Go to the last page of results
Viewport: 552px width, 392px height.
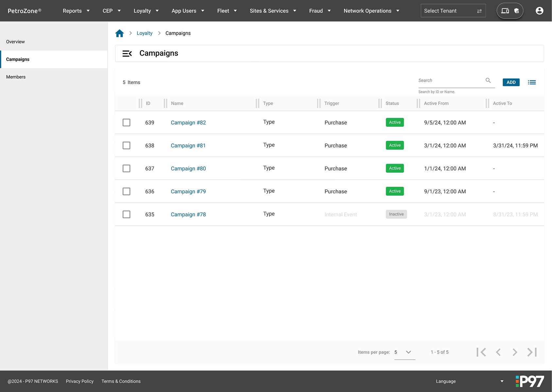(x=532, y=352)
